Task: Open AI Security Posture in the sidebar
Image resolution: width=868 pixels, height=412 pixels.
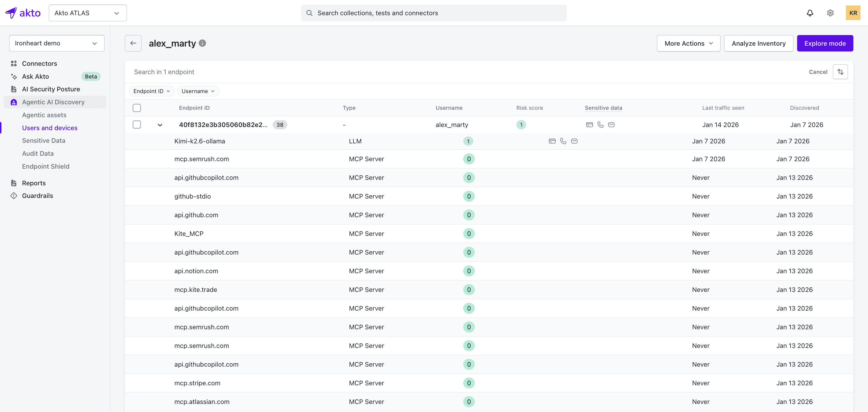Action: pyautogui.click(x=51, y=89)
